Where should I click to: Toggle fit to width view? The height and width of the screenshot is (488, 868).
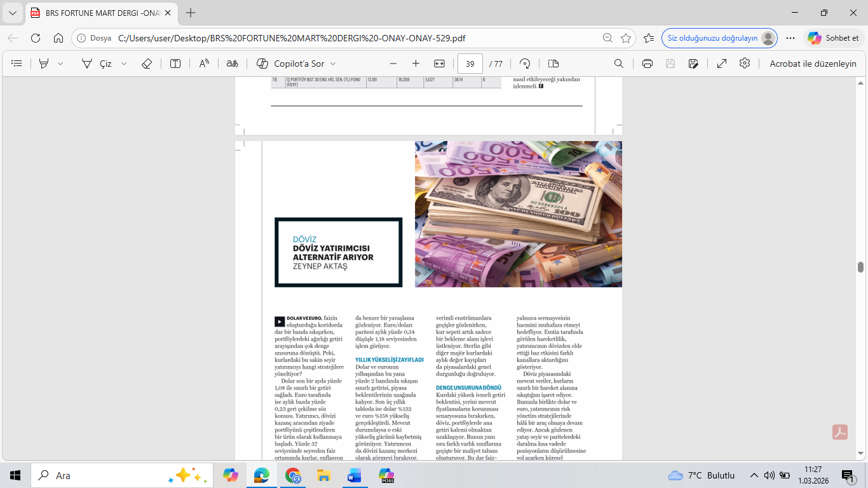(439, 64)
